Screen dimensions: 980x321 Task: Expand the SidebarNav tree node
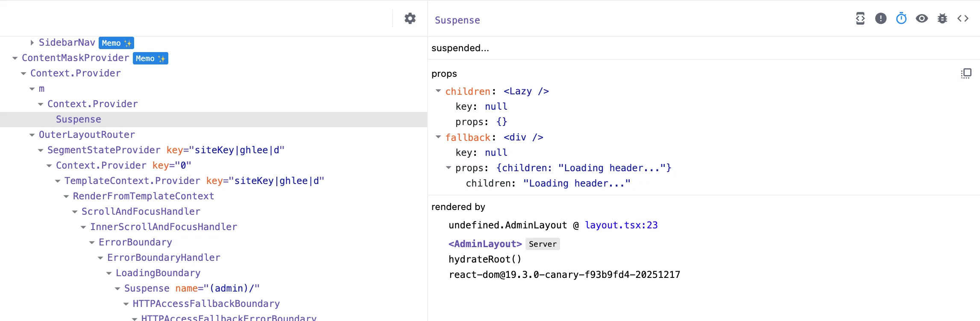click(x=32, y=43)
